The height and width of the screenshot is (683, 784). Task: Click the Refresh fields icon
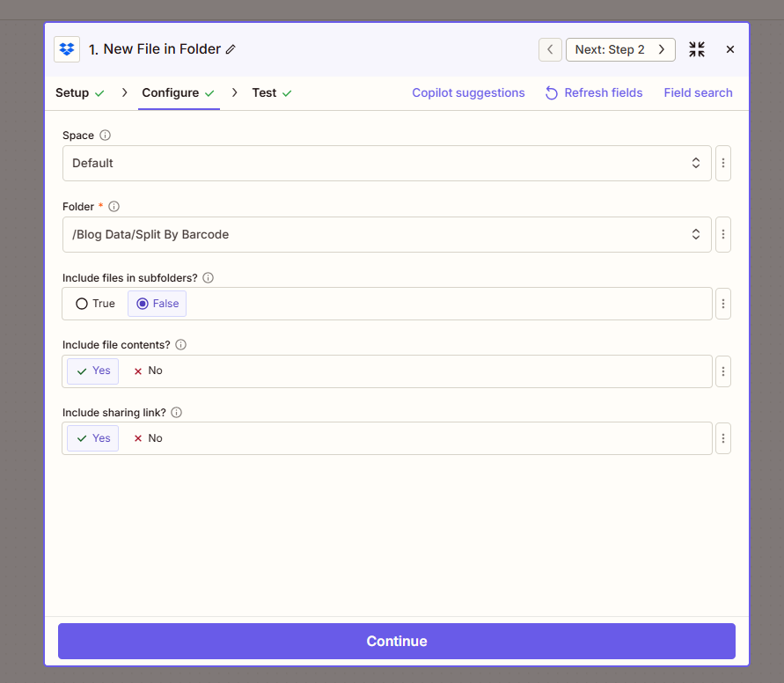tap(552, 92)
